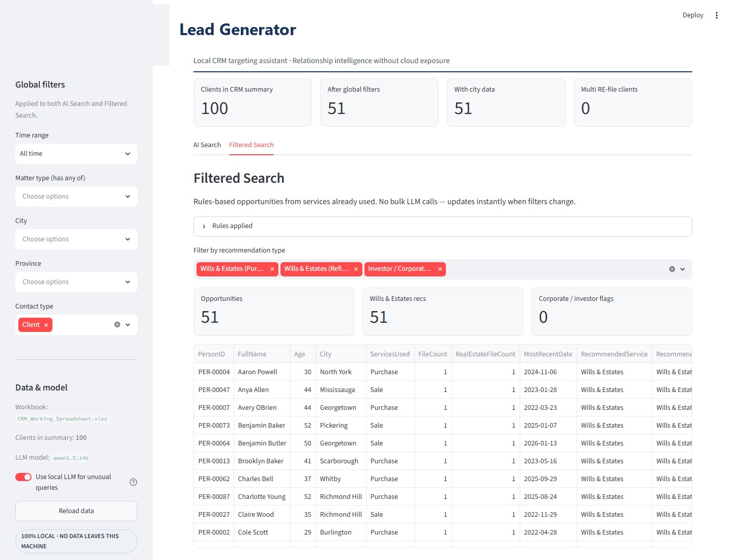
Task: Sort by RecommendedService column header
Action: coord(614,354)
